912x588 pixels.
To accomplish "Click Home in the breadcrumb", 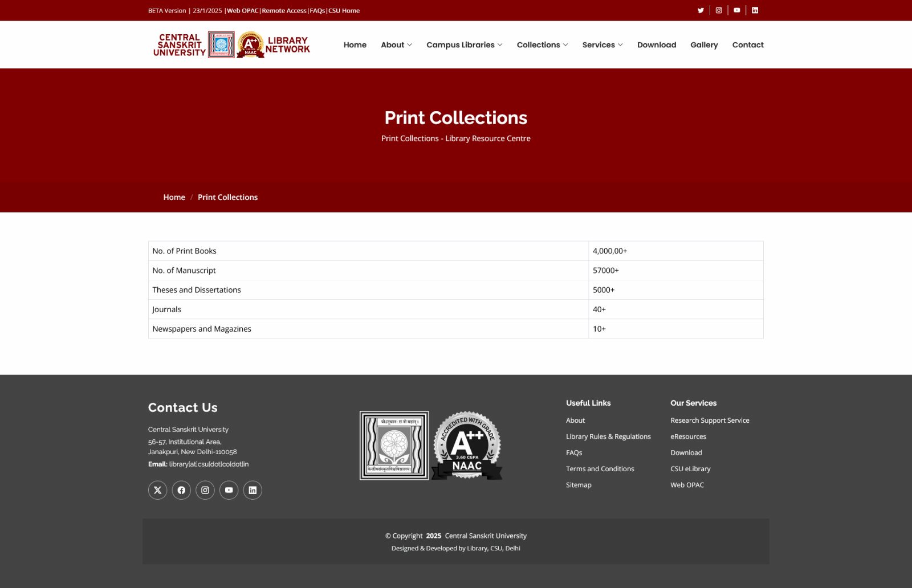I will pyautogui.click(x=174, y=197).
